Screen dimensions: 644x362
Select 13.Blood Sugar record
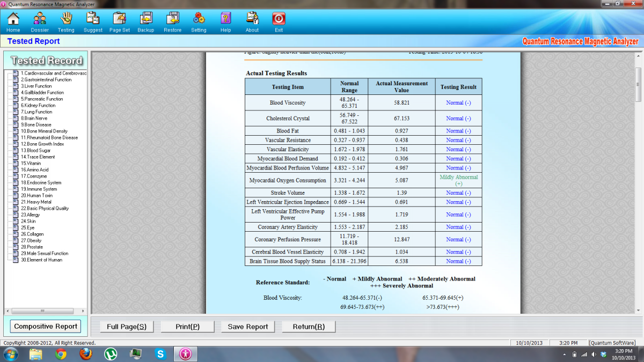click(37, 150)
